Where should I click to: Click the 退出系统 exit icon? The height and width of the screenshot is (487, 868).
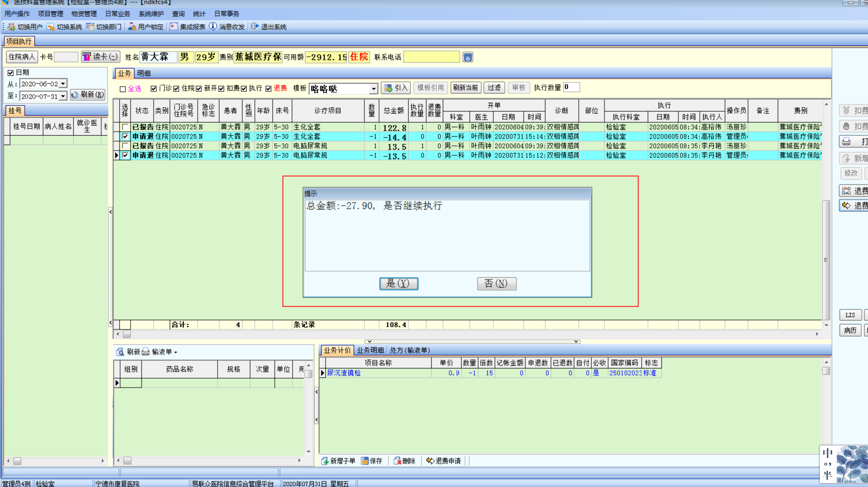coord(255,27)
